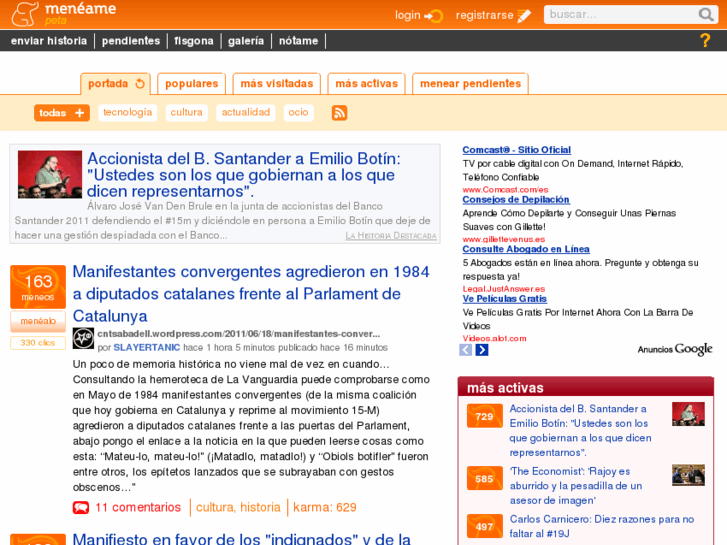Image resolution: width=727 pixels, height=545 pixels.
Task: Open SLAYERTANIC user profile
Action: tap(147, 347)
